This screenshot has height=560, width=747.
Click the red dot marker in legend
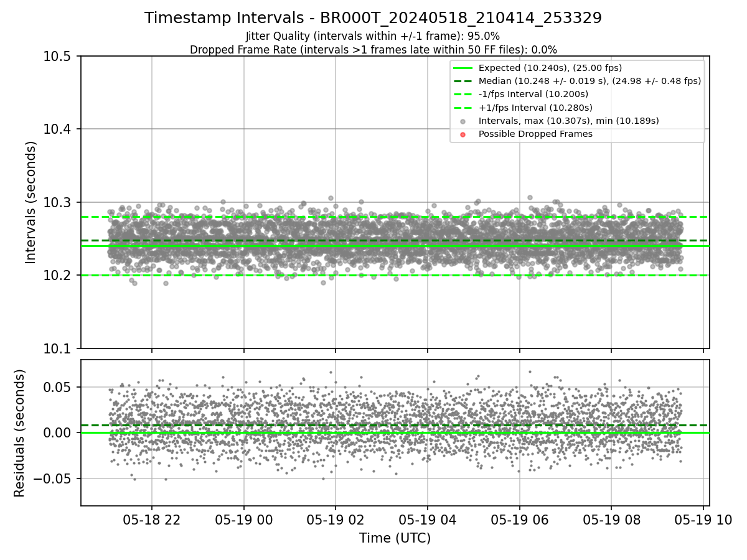pyautogui.click(x=463, y=134)
